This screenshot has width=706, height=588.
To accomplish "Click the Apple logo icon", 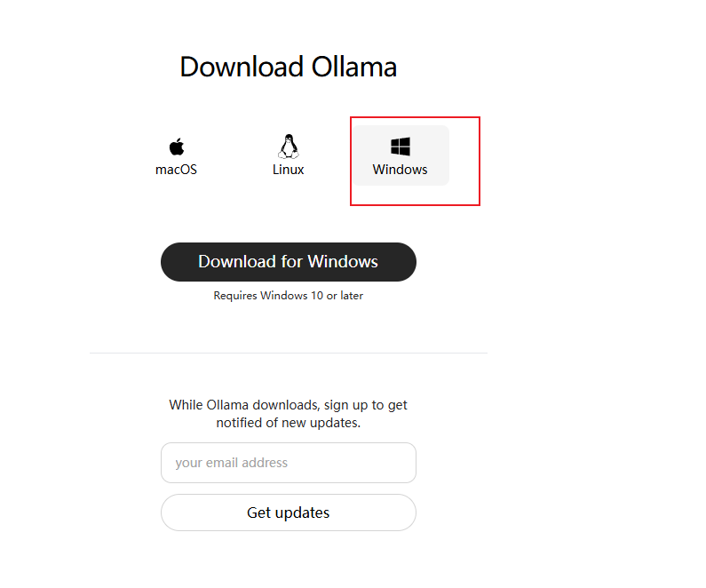I will point(177,147).
